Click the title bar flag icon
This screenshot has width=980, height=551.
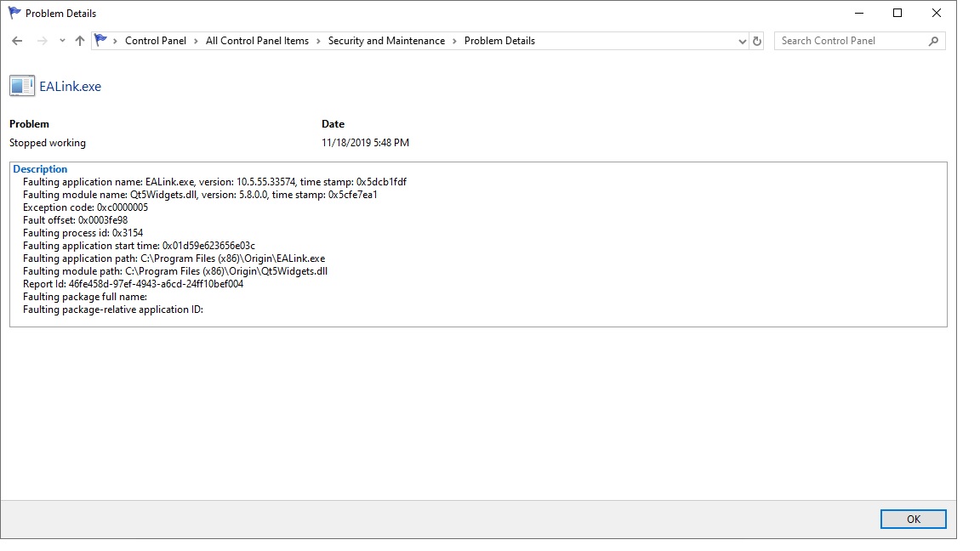14,13
